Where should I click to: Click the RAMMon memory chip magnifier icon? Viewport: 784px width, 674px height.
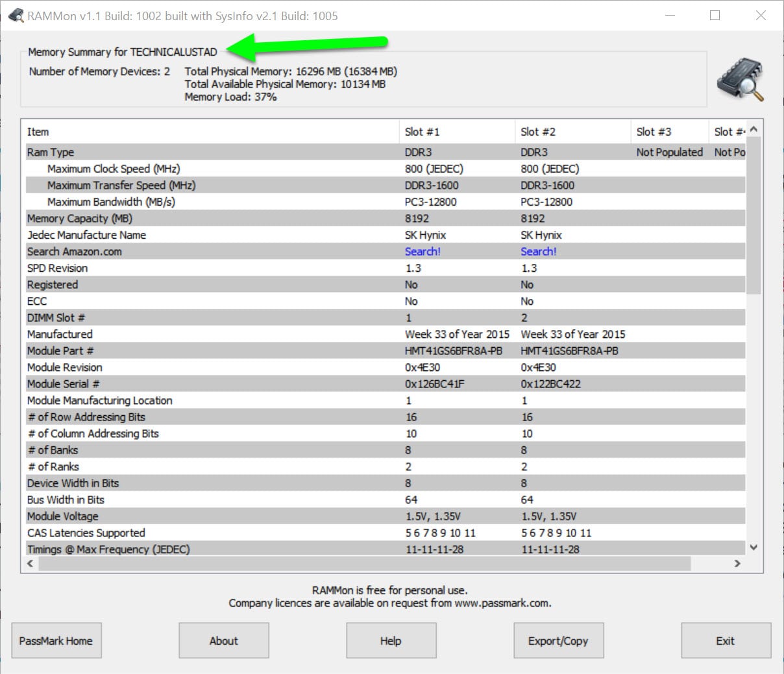[x=741, y=79]
